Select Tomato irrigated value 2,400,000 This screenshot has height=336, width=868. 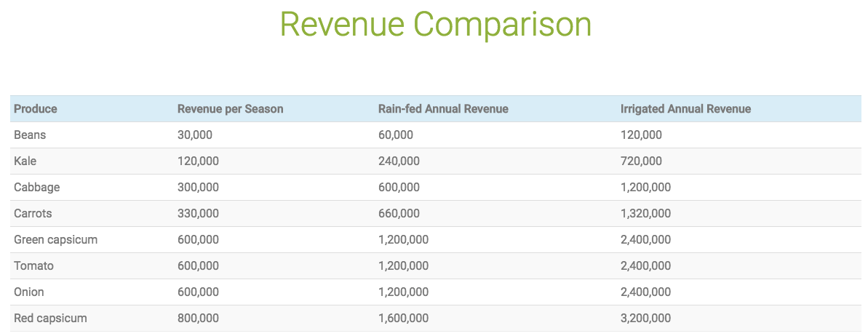point(646,265)
